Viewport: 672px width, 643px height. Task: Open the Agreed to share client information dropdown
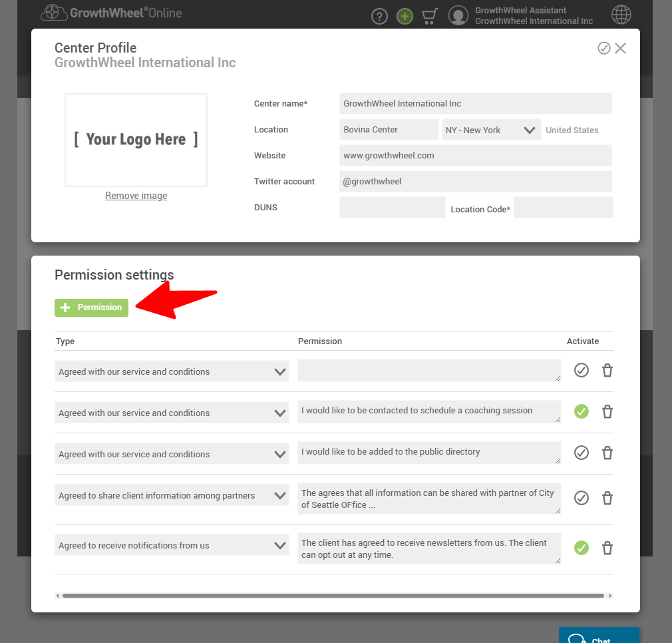click(172, 495)
